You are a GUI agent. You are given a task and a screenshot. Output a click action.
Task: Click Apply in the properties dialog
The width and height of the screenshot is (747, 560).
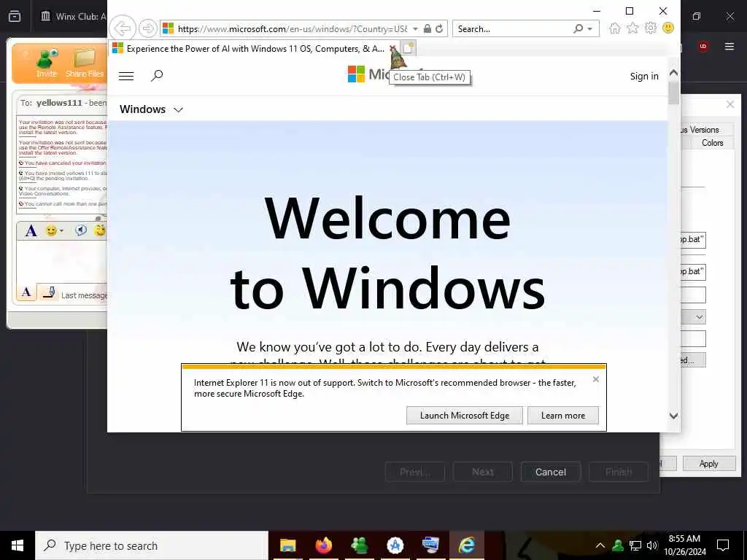click(x=708, y=463)
